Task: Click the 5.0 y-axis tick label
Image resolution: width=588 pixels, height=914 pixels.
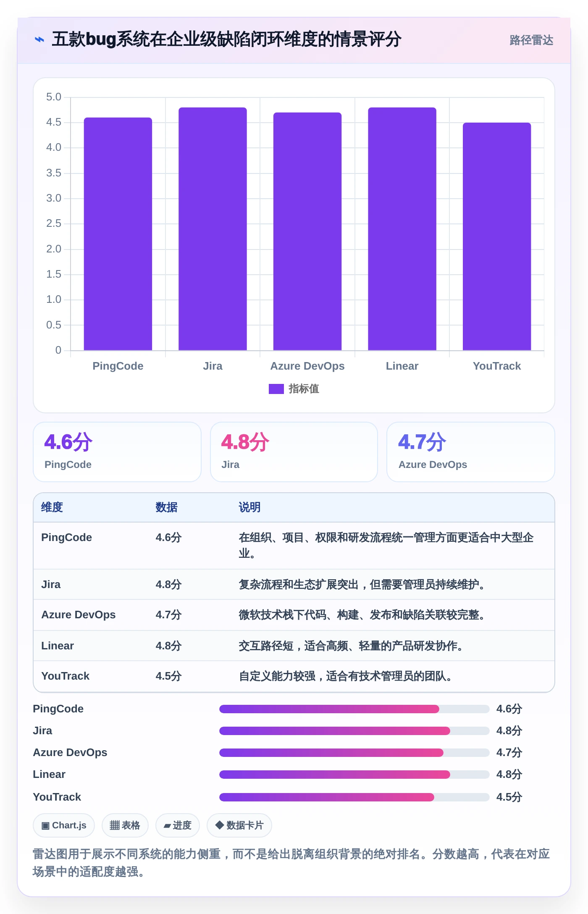Action: click(x=54, y=97)
